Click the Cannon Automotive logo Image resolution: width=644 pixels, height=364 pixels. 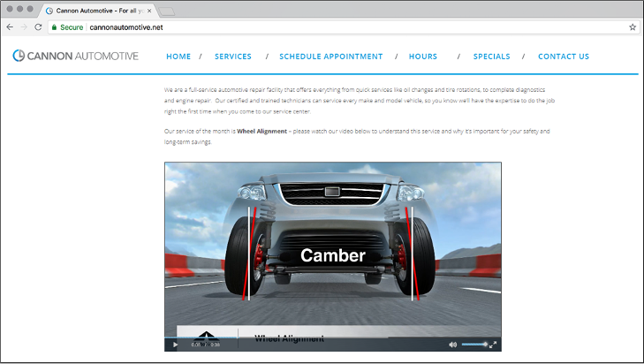click(75, 57)
